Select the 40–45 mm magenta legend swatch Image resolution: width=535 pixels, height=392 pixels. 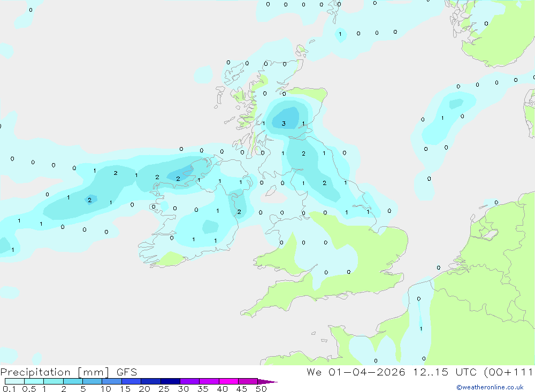(228, 381)
